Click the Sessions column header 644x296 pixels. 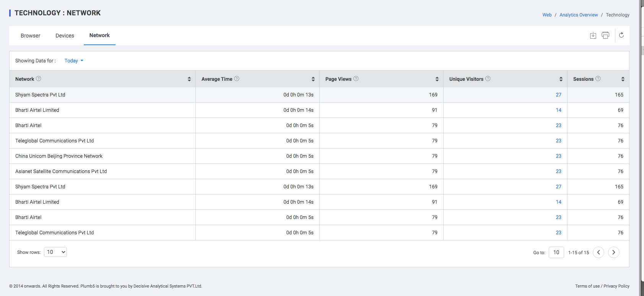coord(583,79)
